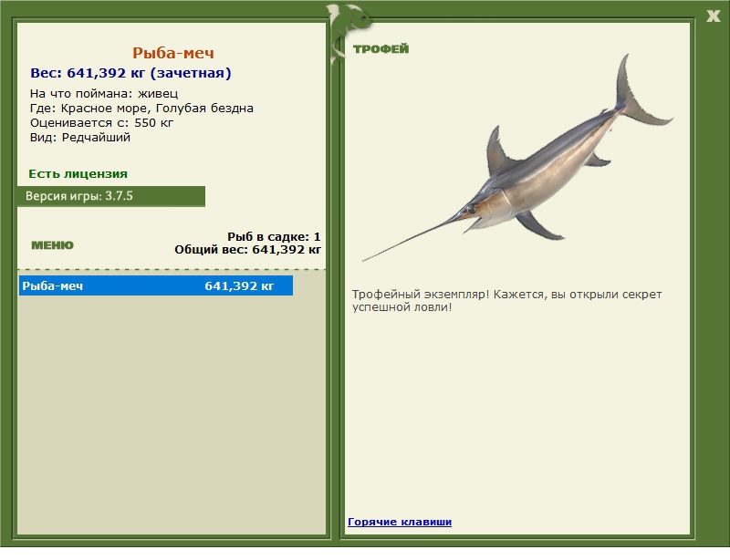Open the Горячие клавиши link

(x=400, y=522)
